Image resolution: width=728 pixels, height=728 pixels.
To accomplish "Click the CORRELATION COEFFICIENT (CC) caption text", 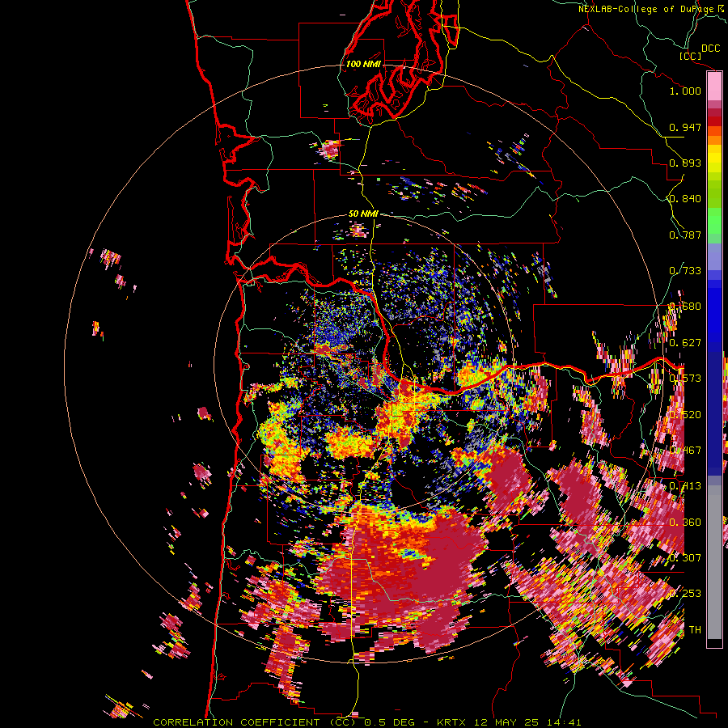I will coord(255,722).
